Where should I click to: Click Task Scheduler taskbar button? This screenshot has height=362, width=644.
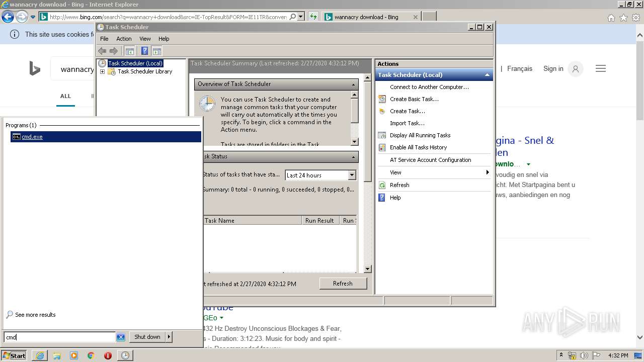125,355
